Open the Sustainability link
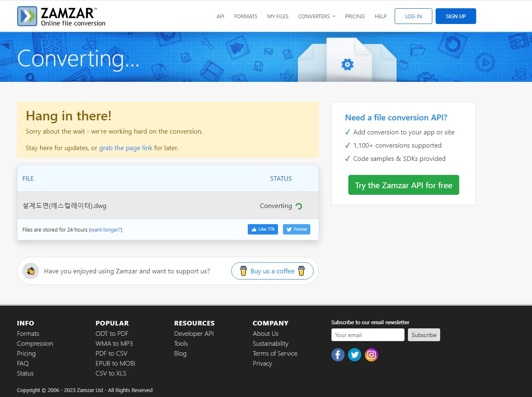 tap(271, 344)
